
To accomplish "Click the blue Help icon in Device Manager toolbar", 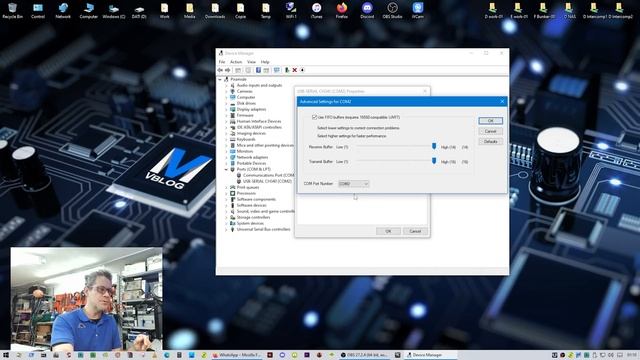I will coord(258,70).
